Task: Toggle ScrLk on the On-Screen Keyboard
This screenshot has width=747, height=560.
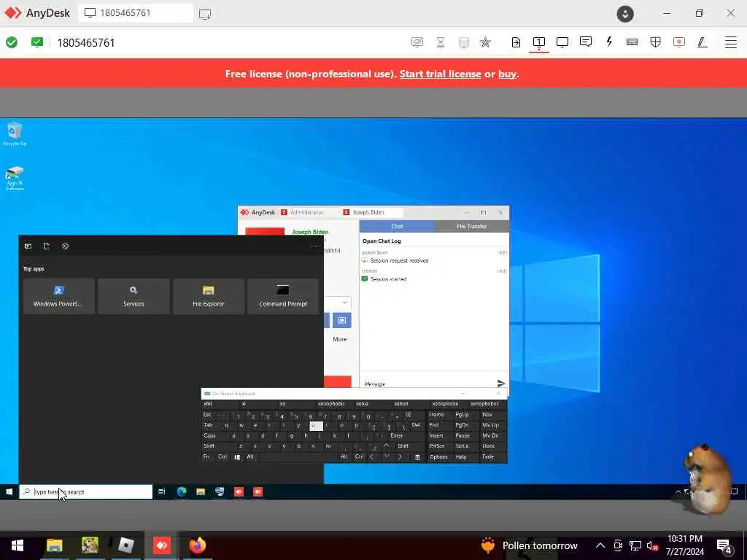Action: click(x=462, y=446)
